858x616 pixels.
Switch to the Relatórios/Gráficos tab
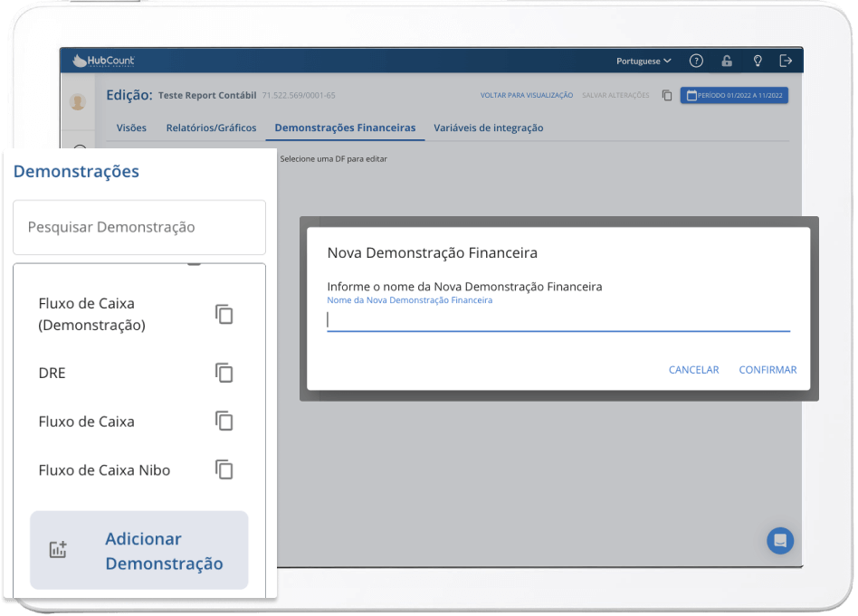tap(211, 128)
